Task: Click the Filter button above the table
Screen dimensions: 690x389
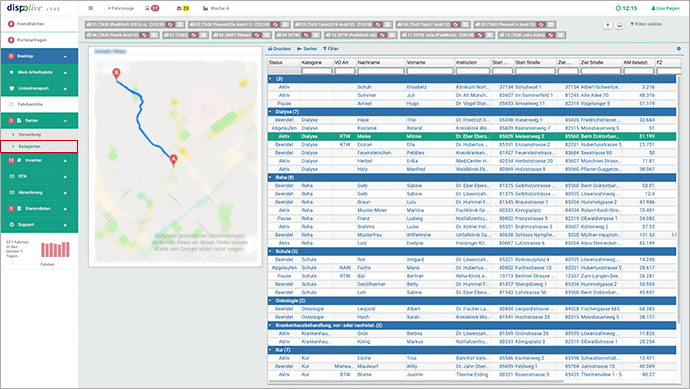Action: click(x=331, y=49)
